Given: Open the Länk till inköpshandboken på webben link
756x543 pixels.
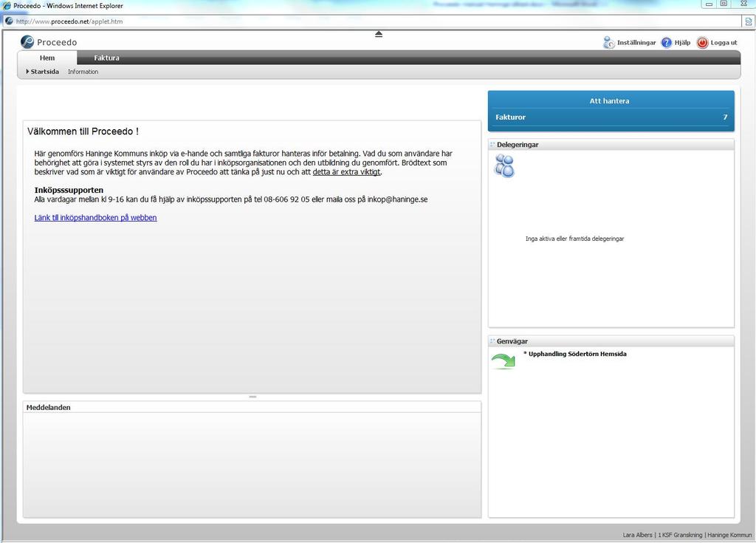Looking at the screenshot, I should click(95, 218).
